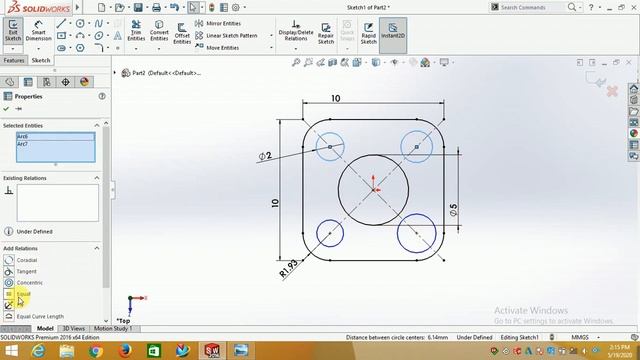The width and height of the screenshot is (640, 360).
Task: Select the sketch Text tool
Action: coord(118,36)
